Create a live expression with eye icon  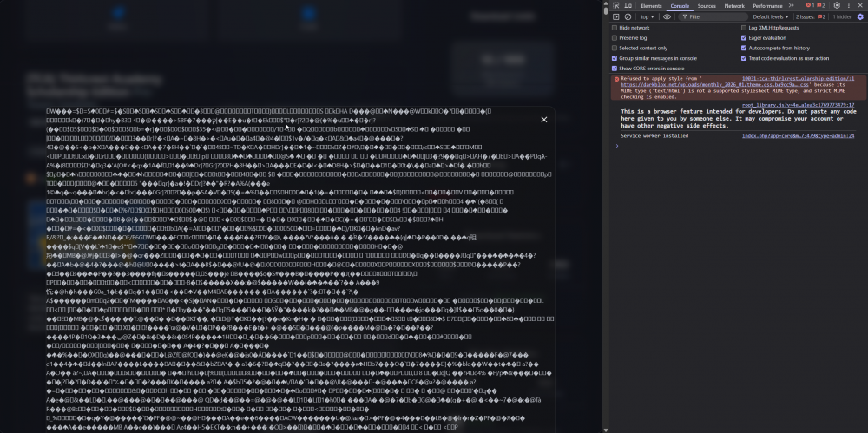[667, 16]
